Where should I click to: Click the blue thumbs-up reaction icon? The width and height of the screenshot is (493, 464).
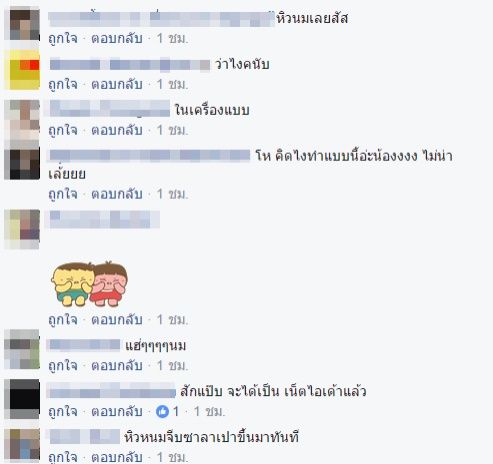162,411
